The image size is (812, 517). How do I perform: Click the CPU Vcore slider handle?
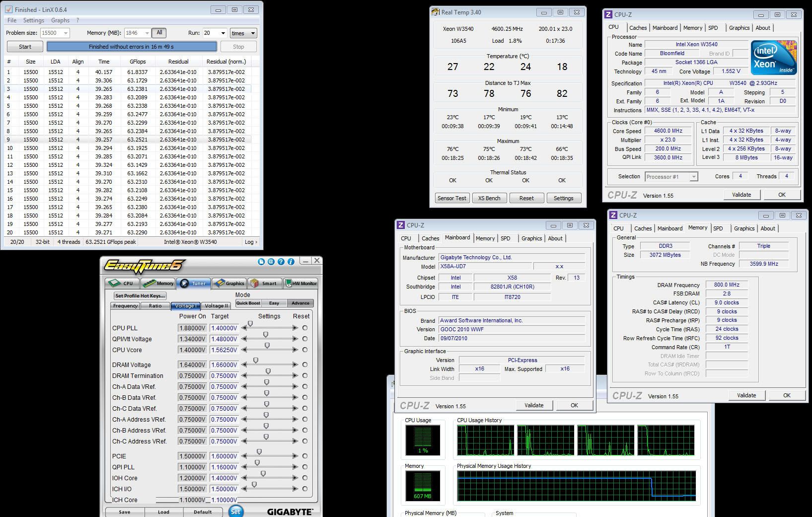[x=267, y=346]
